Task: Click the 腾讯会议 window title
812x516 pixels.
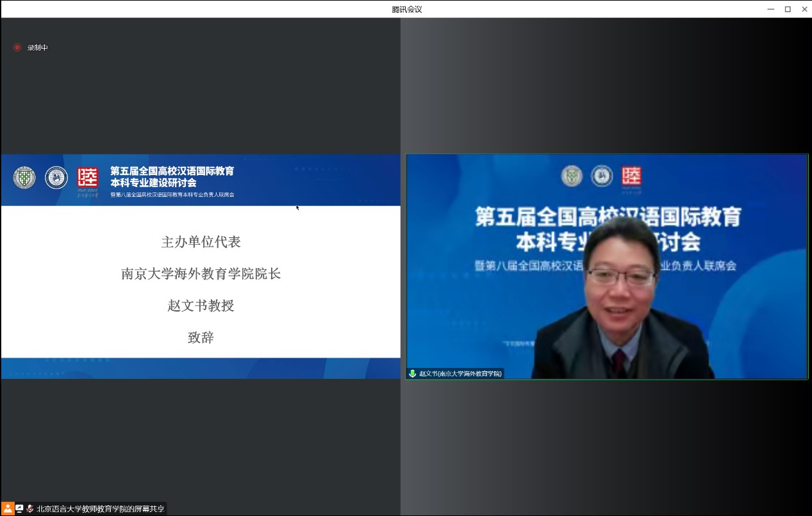Action: [407, 9]
